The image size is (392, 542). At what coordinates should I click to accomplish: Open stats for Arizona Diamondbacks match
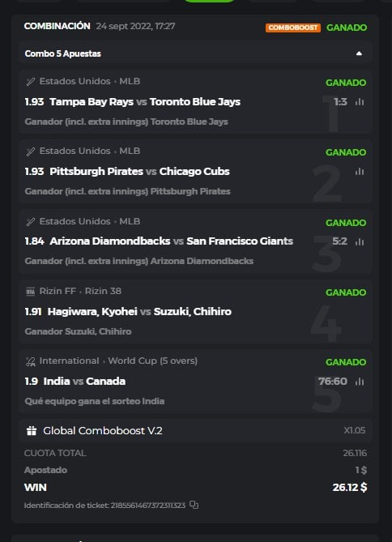(x=360, y=241)
